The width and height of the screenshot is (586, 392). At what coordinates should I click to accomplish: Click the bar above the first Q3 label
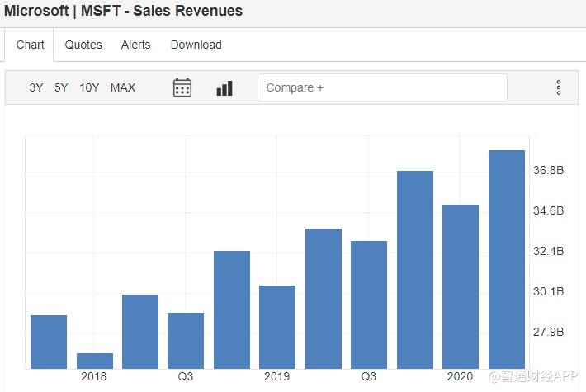tap(186, 340)
